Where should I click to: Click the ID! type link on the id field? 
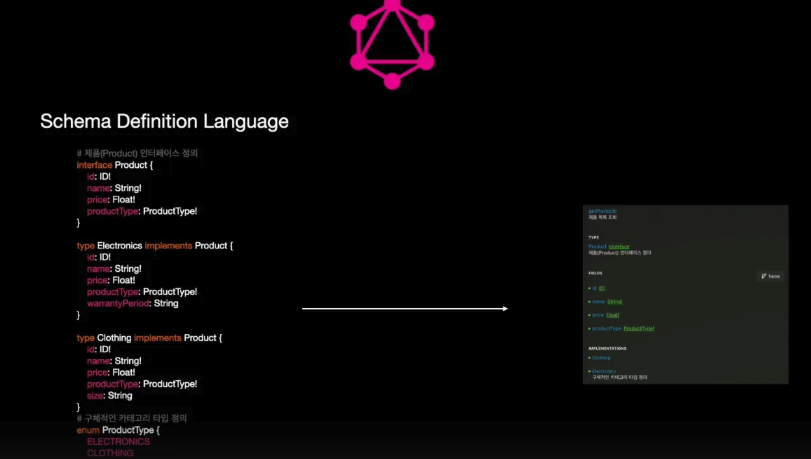tap(602, 288)
